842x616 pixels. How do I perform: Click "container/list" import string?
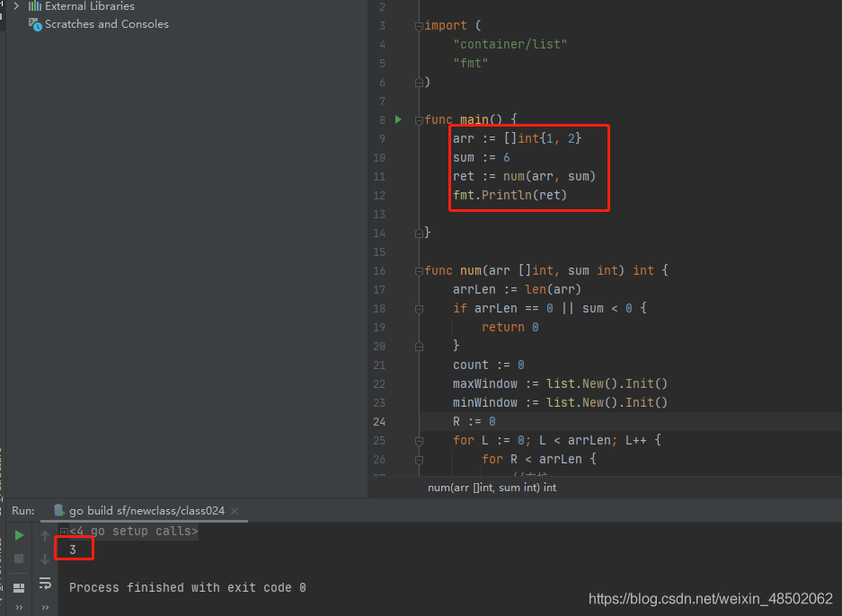(510, 44)
